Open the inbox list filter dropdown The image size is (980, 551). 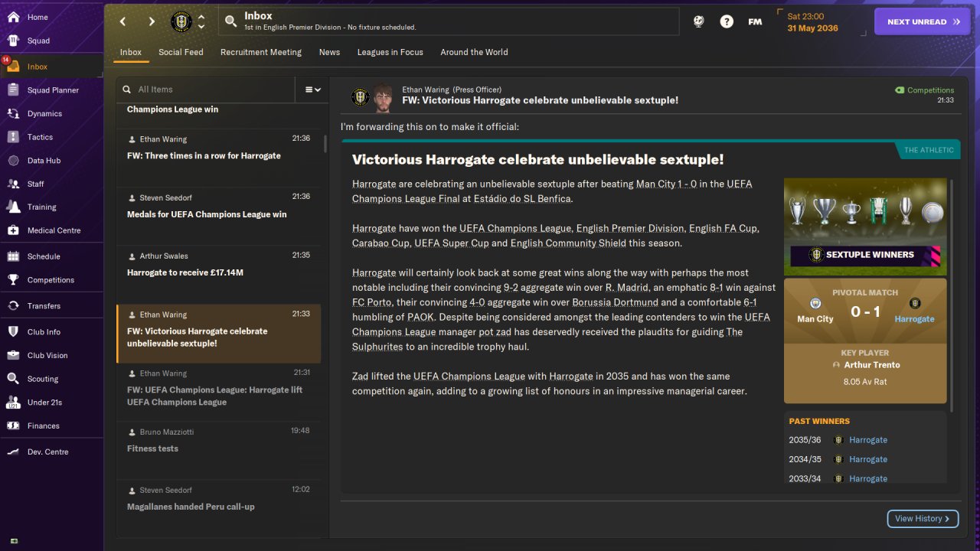point(312,90)
